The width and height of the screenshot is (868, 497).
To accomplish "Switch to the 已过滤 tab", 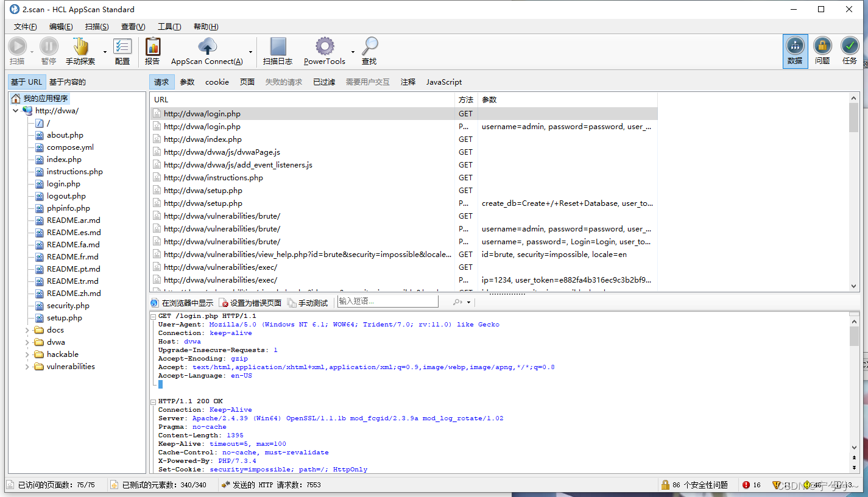I will pos(324,82).
